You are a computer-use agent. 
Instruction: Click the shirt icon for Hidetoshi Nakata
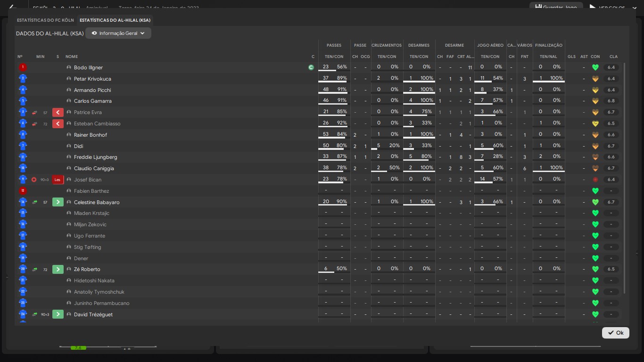tap(23, 280)
